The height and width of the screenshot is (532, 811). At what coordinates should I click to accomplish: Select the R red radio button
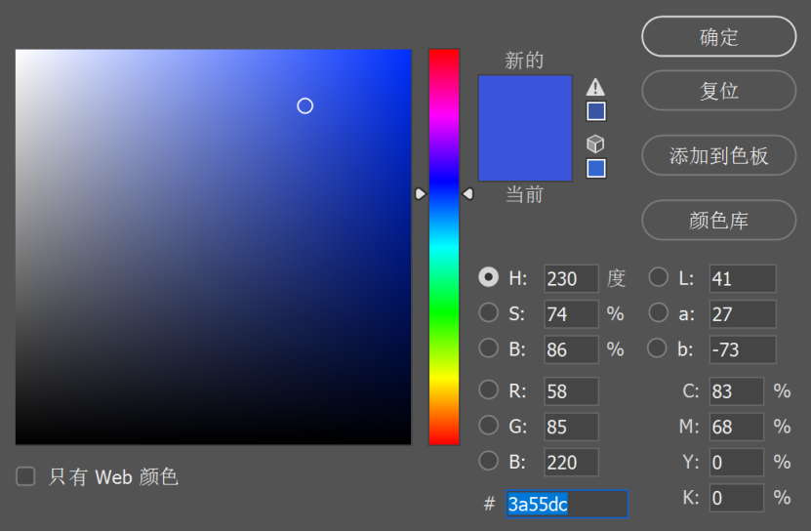pyautogui.click(x=488, y=389)
